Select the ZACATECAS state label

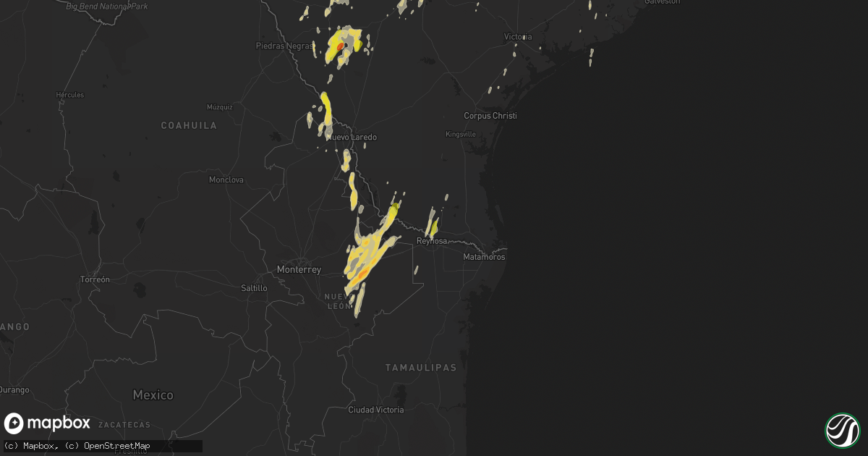125,425
